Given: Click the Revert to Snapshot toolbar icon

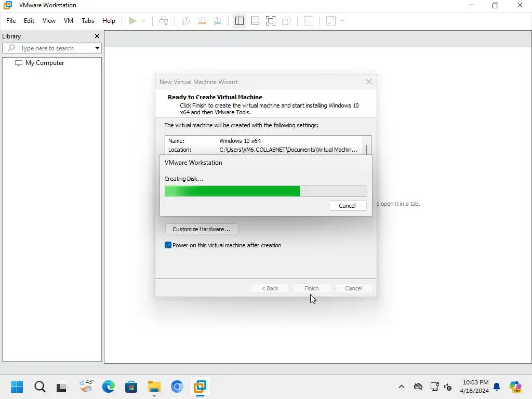Looking at the screenshot, I should click(x=202, y=21).
